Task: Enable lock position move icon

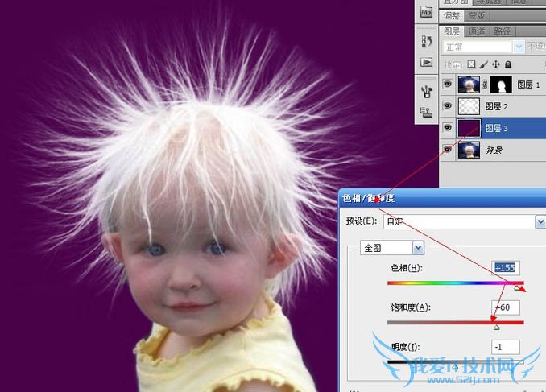Action: tap(495, 64)
